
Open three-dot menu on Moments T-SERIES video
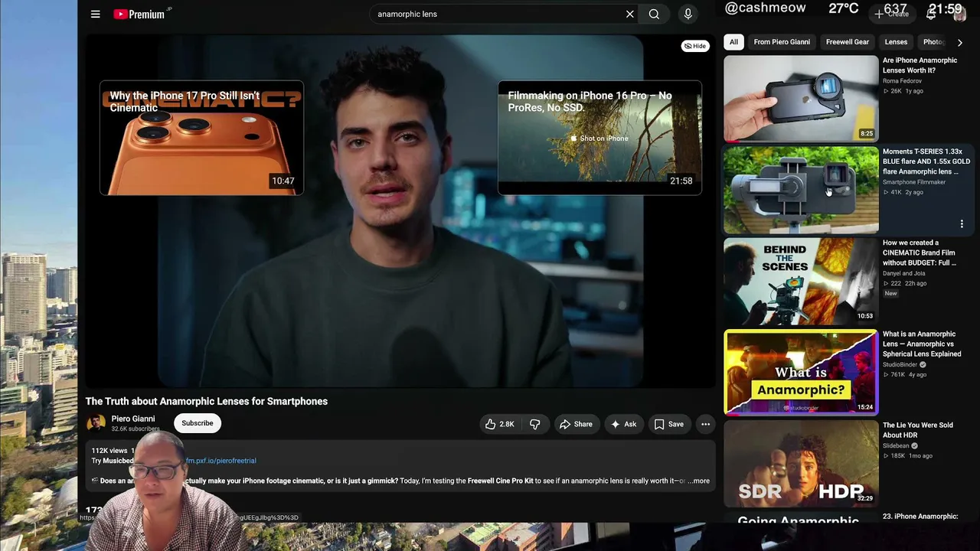pyautogui.click(x=962, y=224)
